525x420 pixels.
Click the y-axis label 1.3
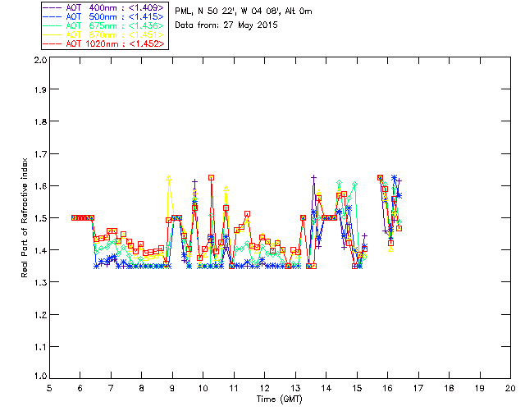click(x=40, y=282)
